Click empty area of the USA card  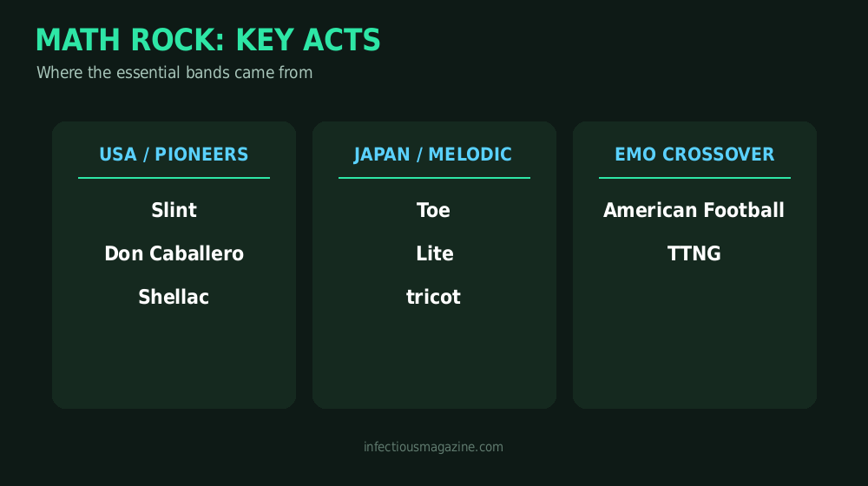coord(174,360)
